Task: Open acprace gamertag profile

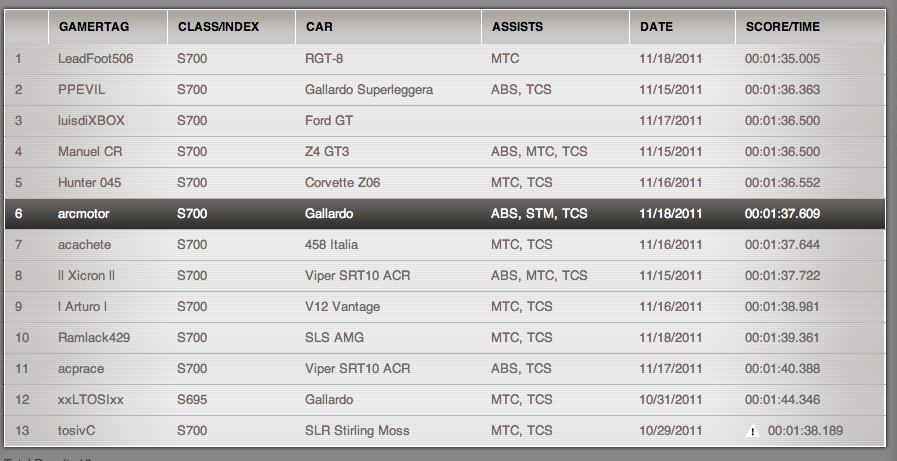Action: (81, 369)
